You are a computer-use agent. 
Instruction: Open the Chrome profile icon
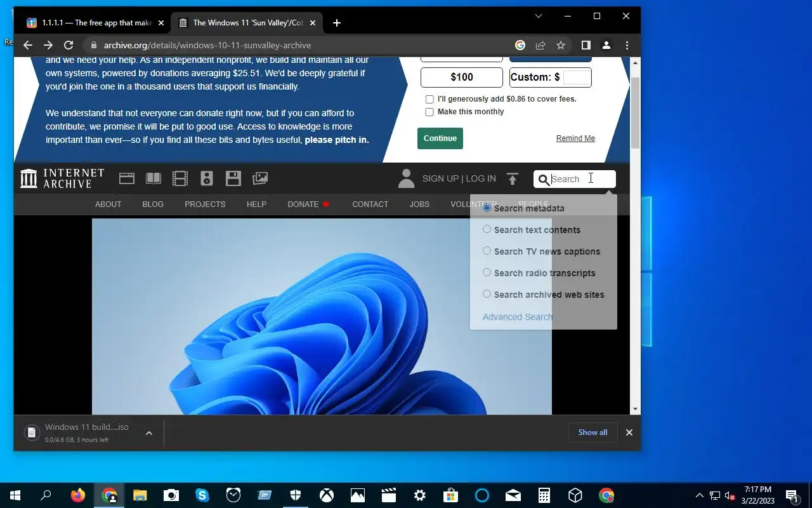(x=606, y=45)
